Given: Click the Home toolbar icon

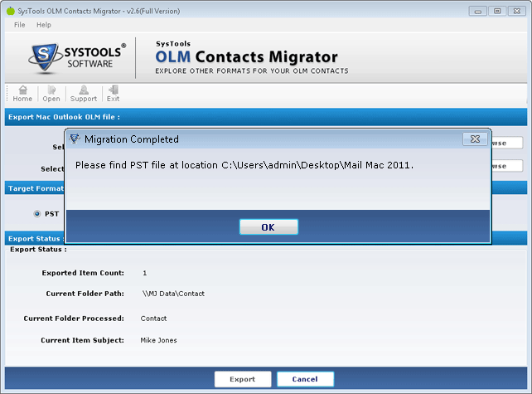Looking at the screenshot, I should (x=22, y=94).
